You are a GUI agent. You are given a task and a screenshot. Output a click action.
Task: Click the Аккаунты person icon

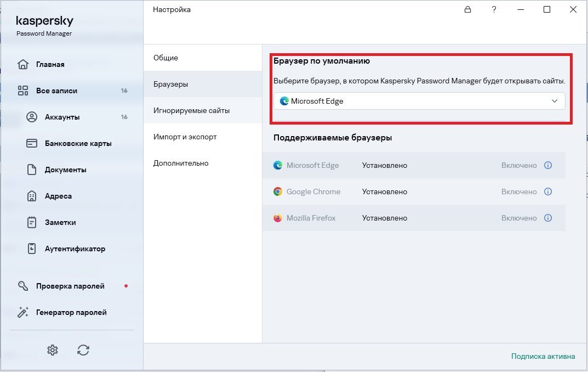pyautogui.click(x=32, y=117)
